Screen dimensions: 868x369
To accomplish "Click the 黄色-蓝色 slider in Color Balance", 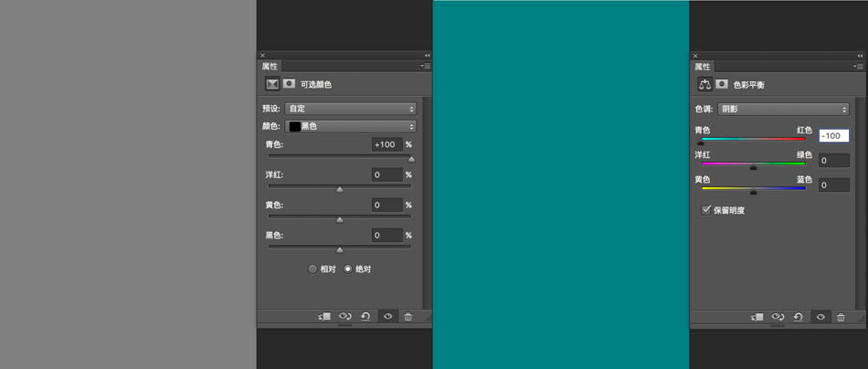I will [x=754, y=189].
